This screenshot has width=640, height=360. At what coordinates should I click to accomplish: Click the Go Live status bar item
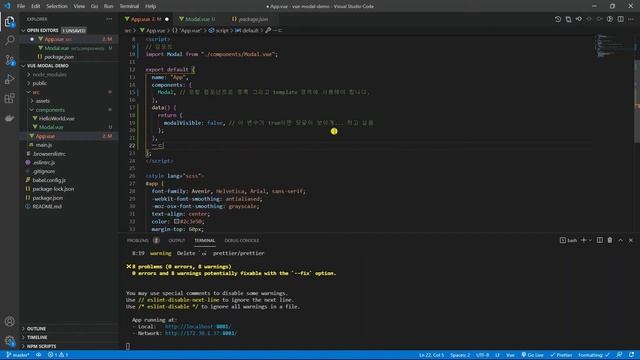532,355
